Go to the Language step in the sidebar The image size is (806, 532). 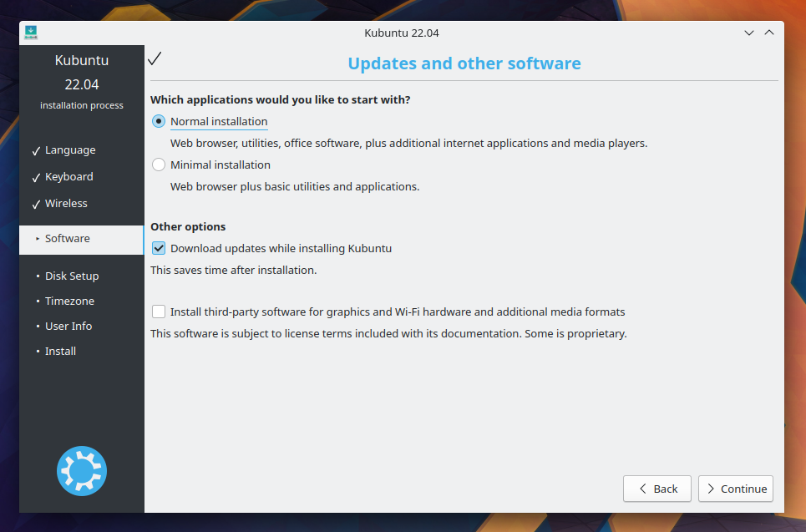pyautogui.click(x=70, y=150)
